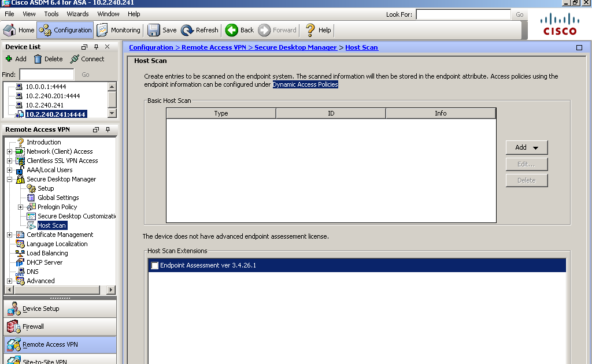The height and width of the screenshot is (364, 592).
Task: Open the File menu
Action: pos(9,14)
